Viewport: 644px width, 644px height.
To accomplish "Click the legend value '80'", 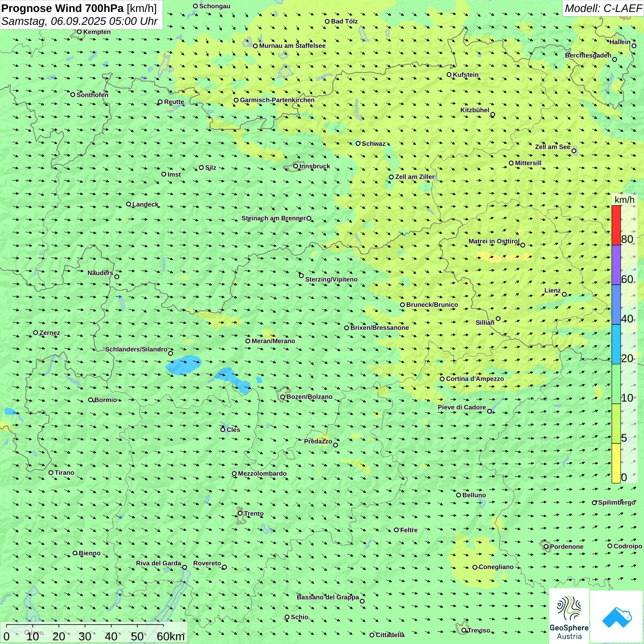I will click(627, 239).
